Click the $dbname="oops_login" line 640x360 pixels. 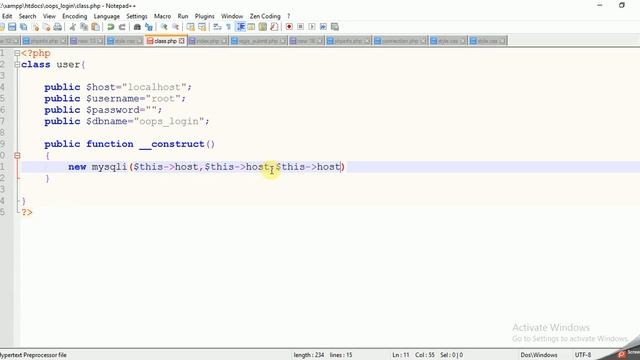tap(127, 122)
